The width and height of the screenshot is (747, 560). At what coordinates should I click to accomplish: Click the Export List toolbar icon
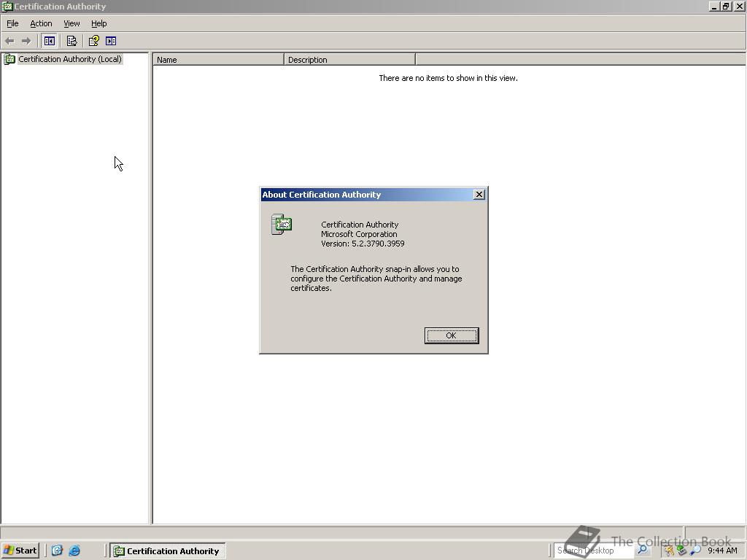[72, 41]
